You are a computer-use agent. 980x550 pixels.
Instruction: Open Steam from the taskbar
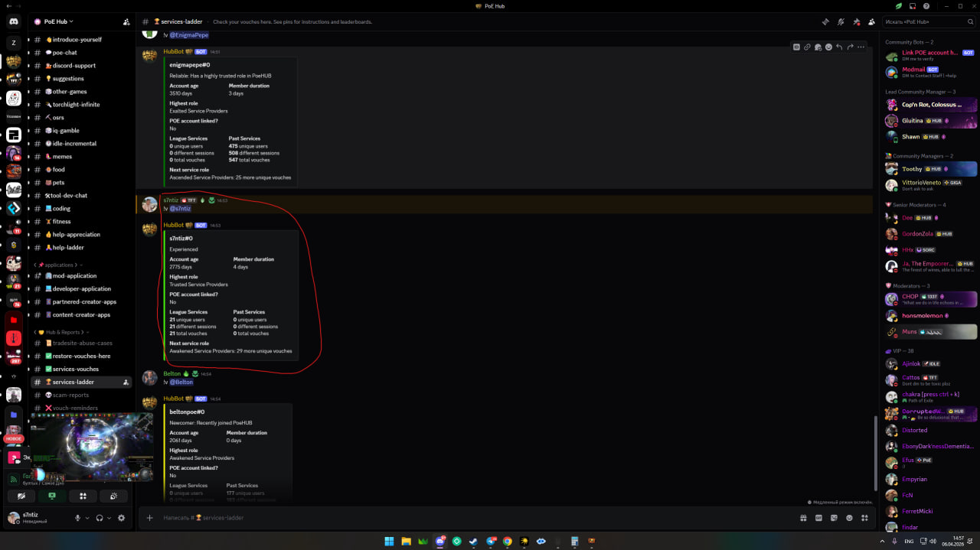tap(473, 541)
